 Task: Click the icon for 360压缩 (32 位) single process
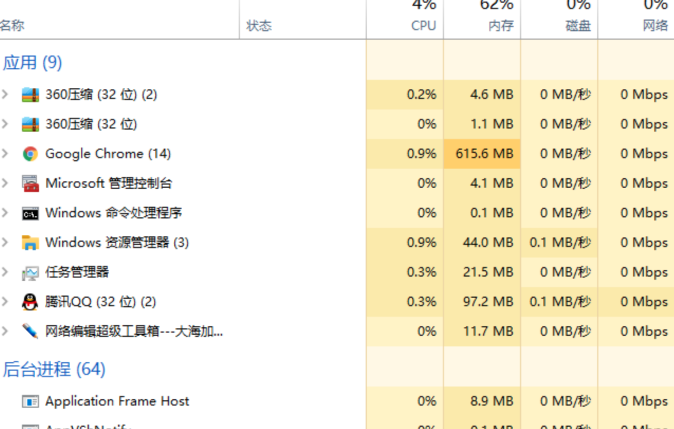[x=30, y=124]
